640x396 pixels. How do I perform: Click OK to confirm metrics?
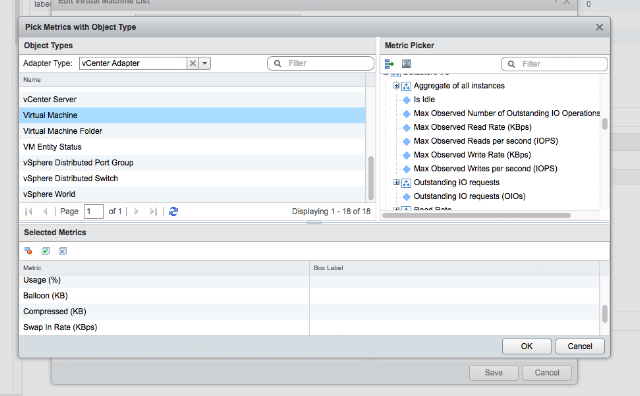click(x=527, y=346)
